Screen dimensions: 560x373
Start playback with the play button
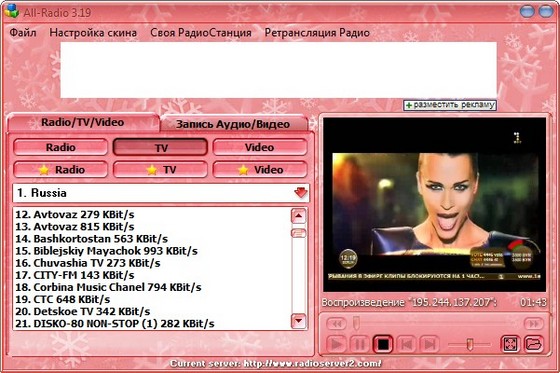(x=336, y=344)
